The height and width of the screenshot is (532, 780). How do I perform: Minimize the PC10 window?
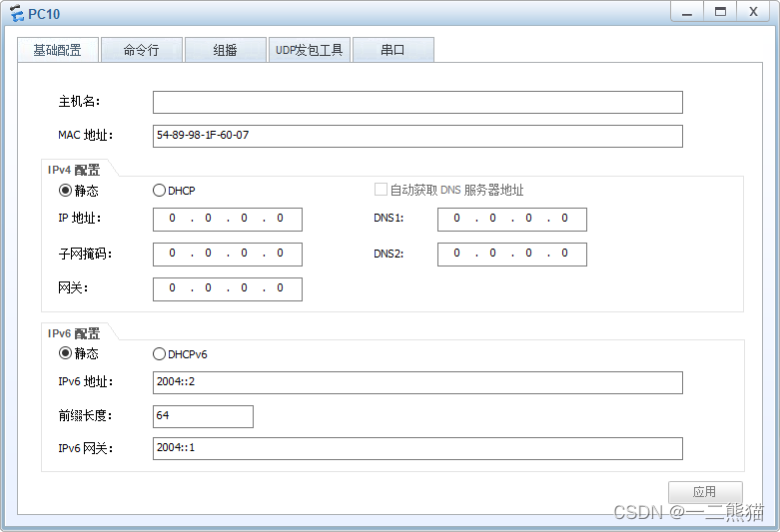(x=687, y=12)
